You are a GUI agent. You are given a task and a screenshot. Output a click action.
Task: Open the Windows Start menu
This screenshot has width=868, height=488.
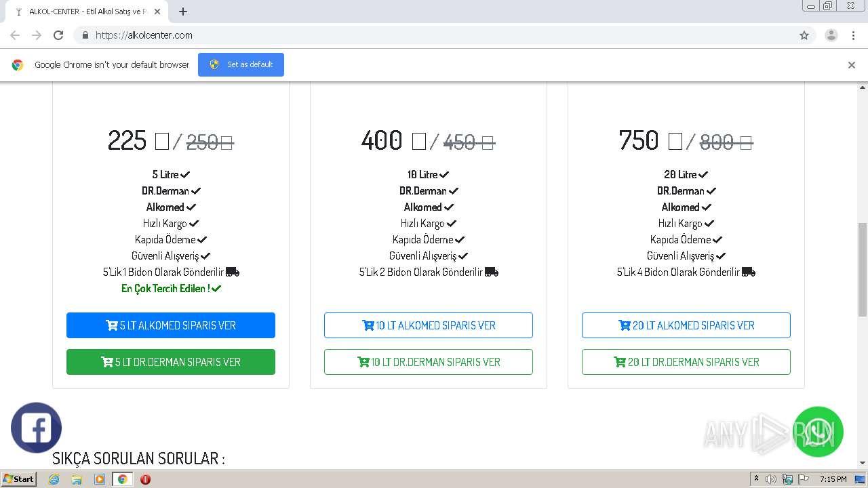tap(19, 479)
